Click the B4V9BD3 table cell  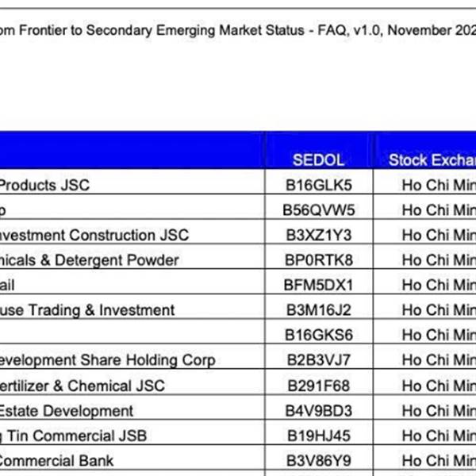tap(318, 411)
